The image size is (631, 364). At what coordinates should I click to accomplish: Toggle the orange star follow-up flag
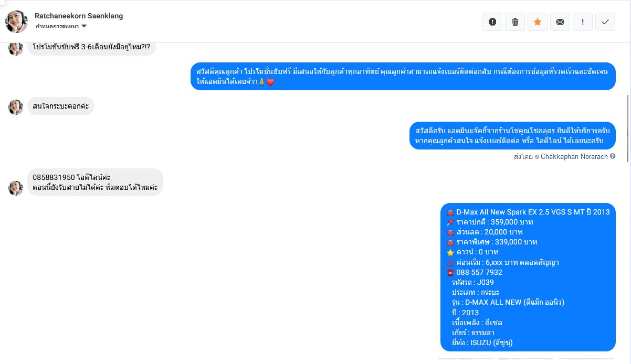coord(538,22)
